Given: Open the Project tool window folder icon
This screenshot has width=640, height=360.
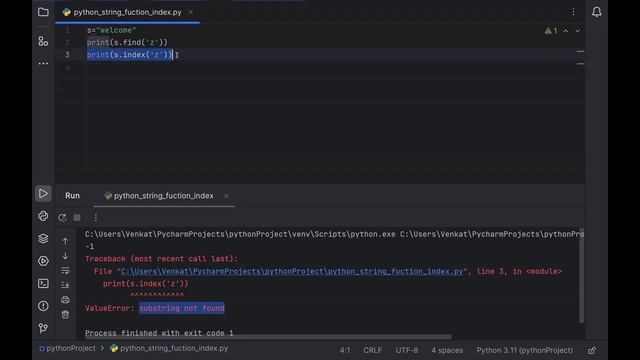Looking at the screenshot, I should click(x=43, y=12).
